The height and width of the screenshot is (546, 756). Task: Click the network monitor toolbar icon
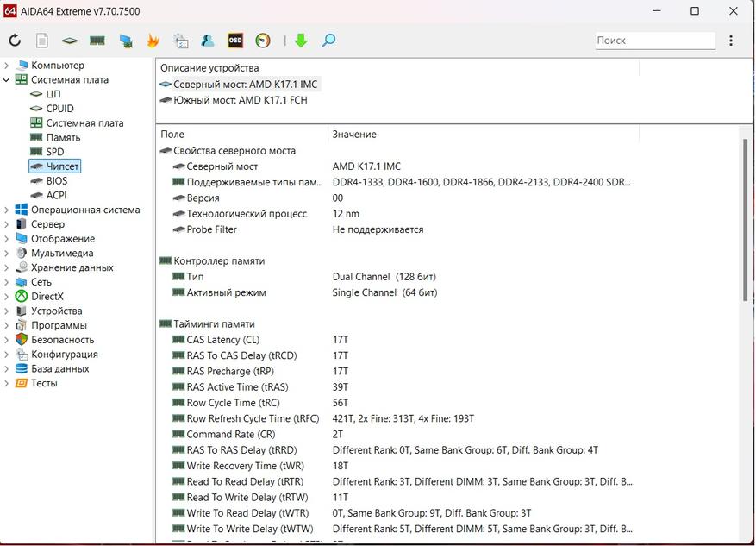point(126,41)
